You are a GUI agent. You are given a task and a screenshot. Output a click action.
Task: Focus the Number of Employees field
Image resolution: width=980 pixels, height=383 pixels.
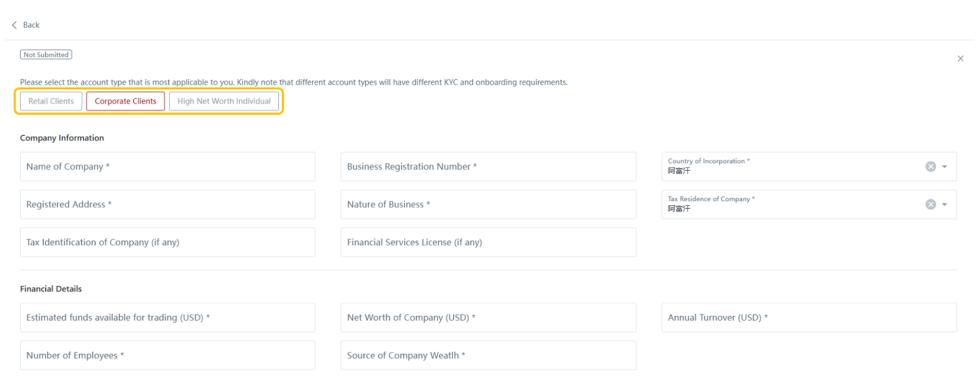pos(167,355)
